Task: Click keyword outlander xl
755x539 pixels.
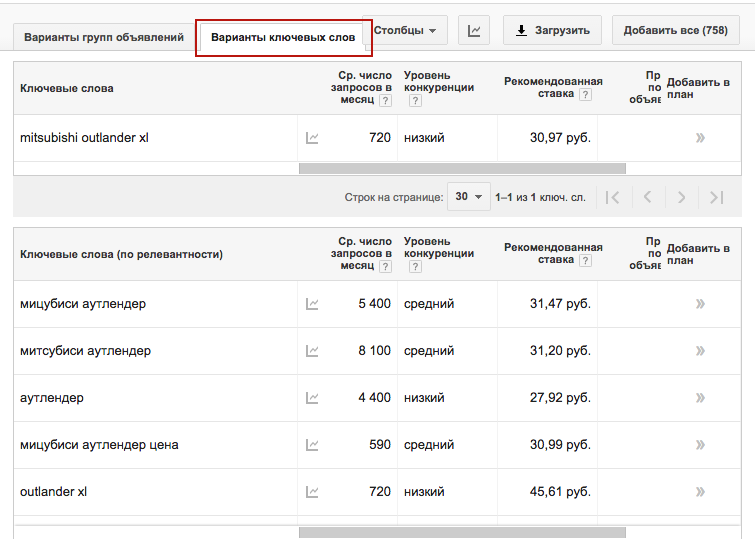Action: click(53, 492)
